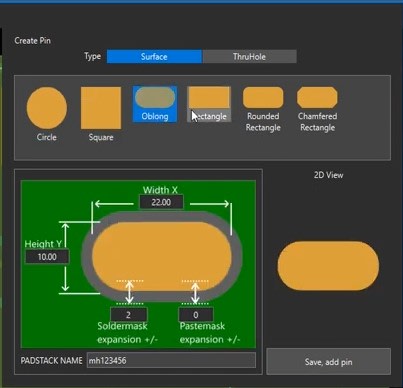This screenshot has width=403, height=388.
Task: Select the Circle pad shape
Action: [47, 114]
